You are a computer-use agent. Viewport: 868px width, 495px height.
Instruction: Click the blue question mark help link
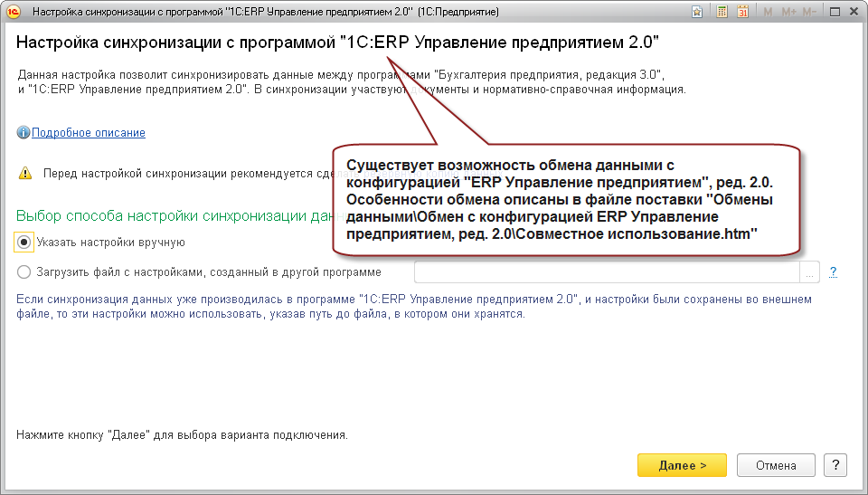[x=833, y=272]
